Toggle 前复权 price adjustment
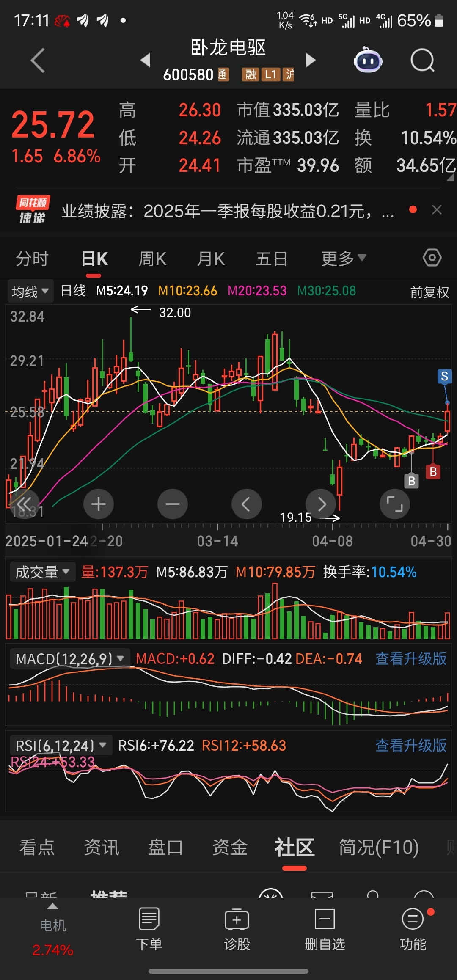 click(429, 292)
